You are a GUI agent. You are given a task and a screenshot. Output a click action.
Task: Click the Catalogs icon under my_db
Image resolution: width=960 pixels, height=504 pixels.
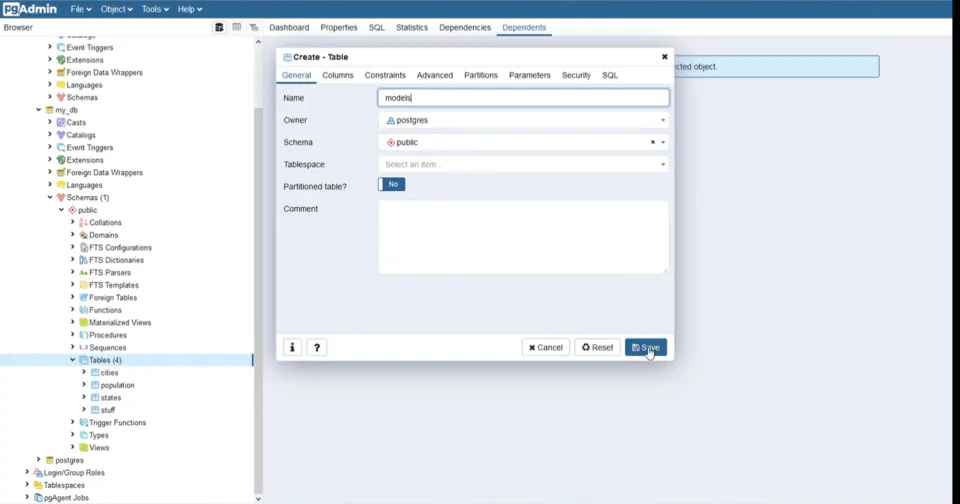pyautogui.click(x=61, y=135)
